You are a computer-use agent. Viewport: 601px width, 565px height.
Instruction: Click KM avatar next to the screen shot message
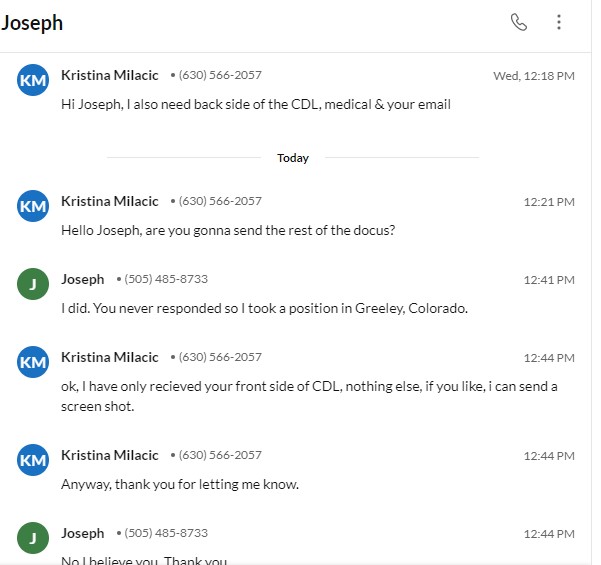33,362
